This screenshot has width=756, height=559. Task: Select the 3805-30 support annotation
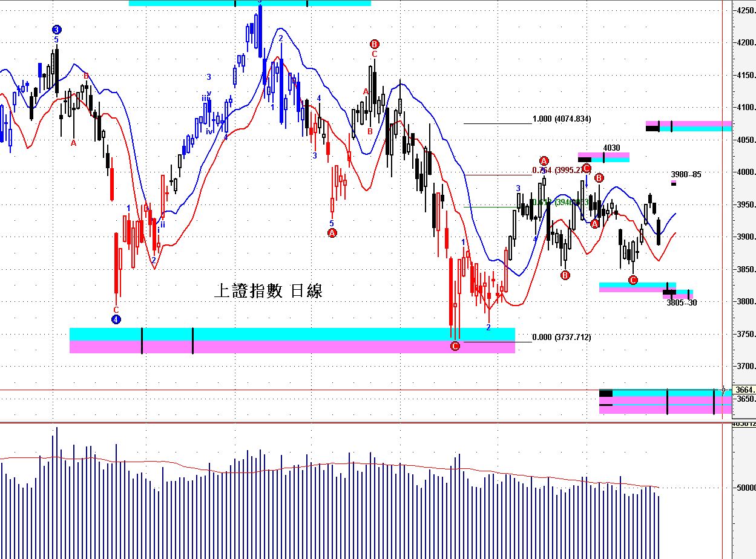(682, 302)
